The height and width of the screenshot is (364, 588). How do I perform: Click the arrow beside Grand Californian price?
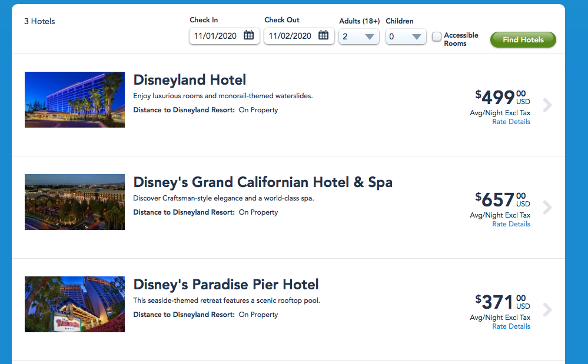point(547,208)
